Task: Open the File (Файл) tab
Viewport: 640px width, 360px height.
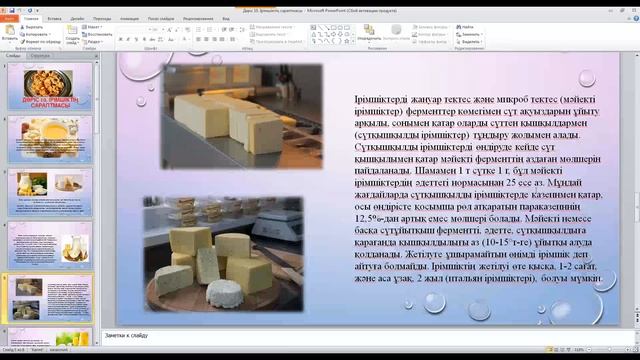Action: [9, 19]
